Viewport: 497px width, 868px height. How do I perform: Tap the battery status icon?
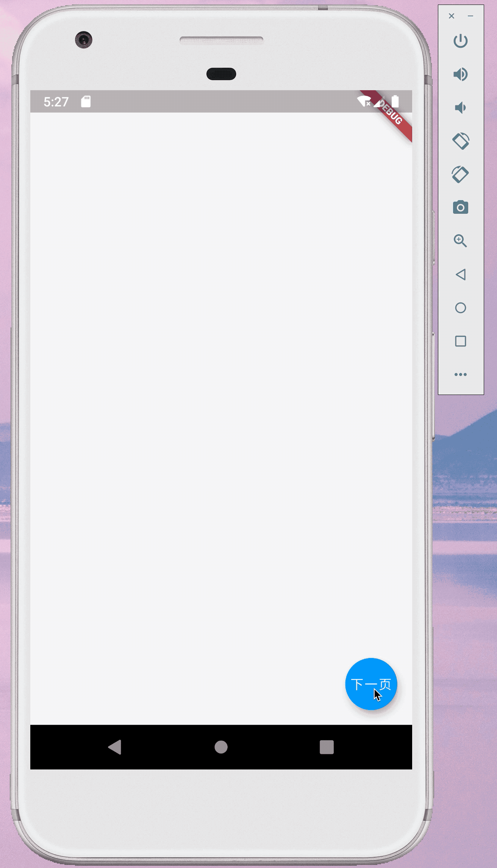395,101
